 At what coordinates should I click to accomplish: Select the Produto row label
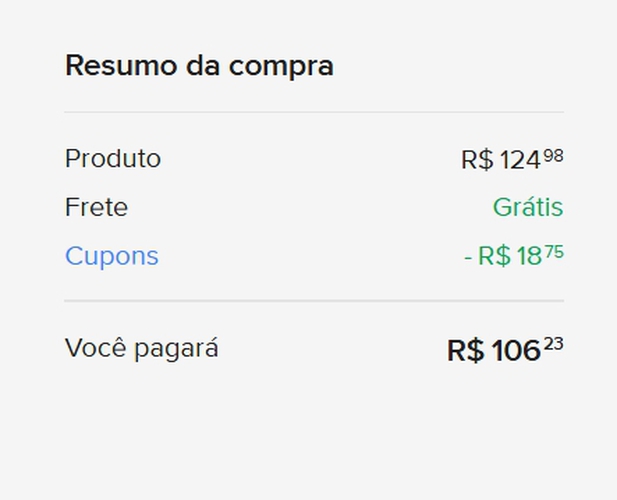click(x=112, y=159)
